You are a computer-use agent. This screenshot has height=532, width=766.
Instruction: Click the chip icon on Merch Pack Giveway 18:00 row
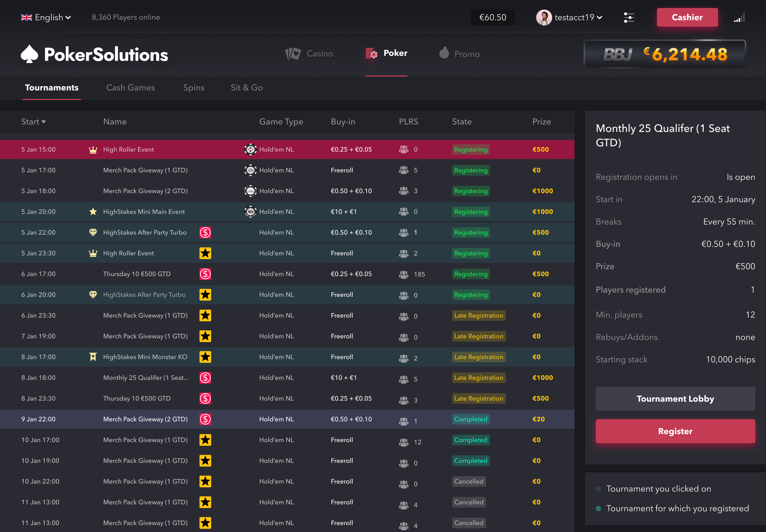(250, 191)
